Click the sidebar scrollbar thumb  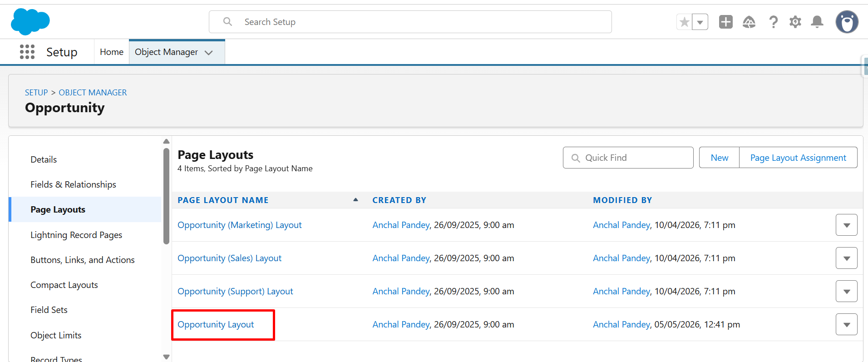pos(166,196)
